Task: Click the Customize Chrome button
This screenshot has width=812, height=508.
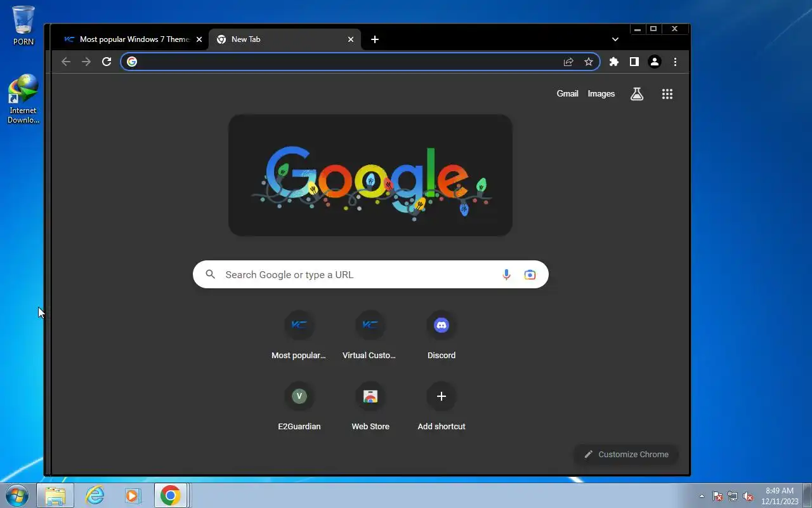Action: (626, 454)
